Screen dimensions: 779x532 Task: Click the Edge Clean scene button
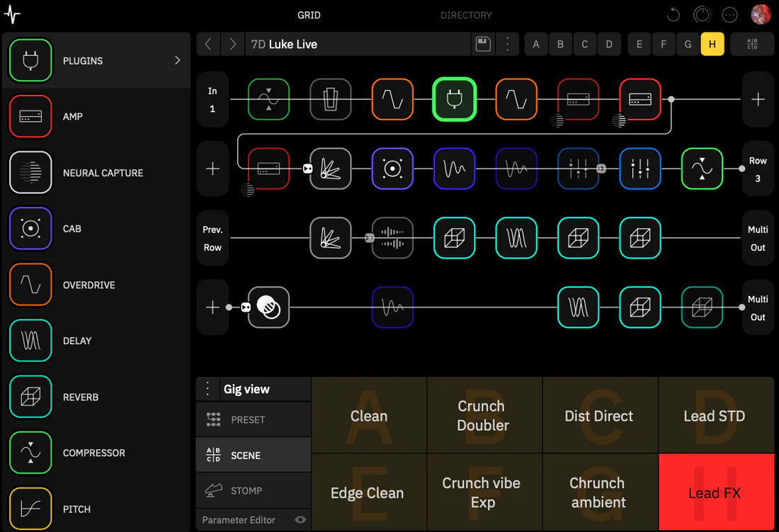[x=368, y=492]
